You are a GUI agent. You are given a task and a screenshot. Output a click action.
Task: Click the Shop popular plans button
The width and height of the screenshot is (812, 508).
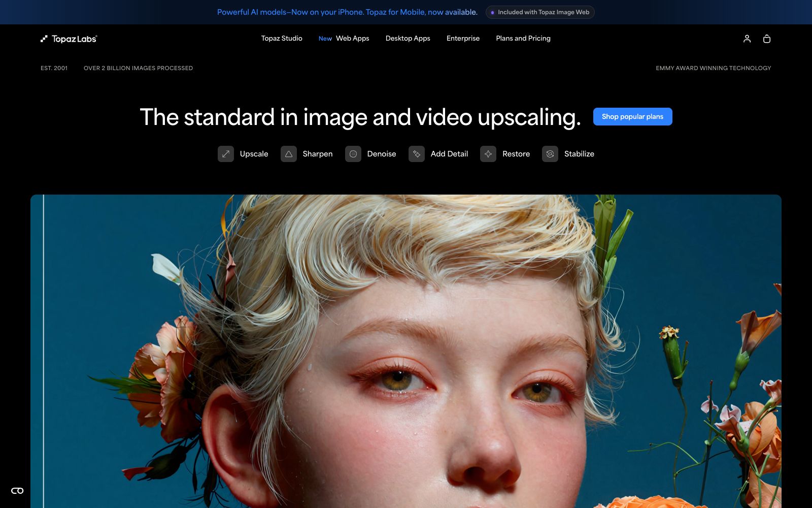(x=632, y=117)
